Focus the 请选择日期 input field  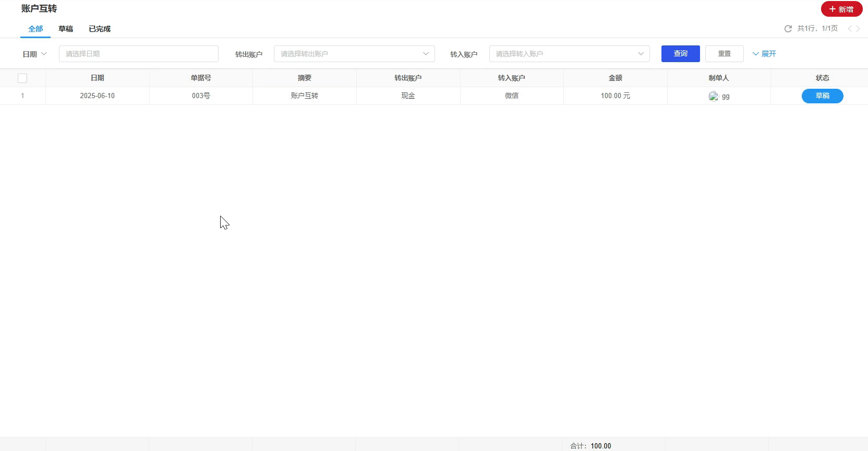(138, 54)
